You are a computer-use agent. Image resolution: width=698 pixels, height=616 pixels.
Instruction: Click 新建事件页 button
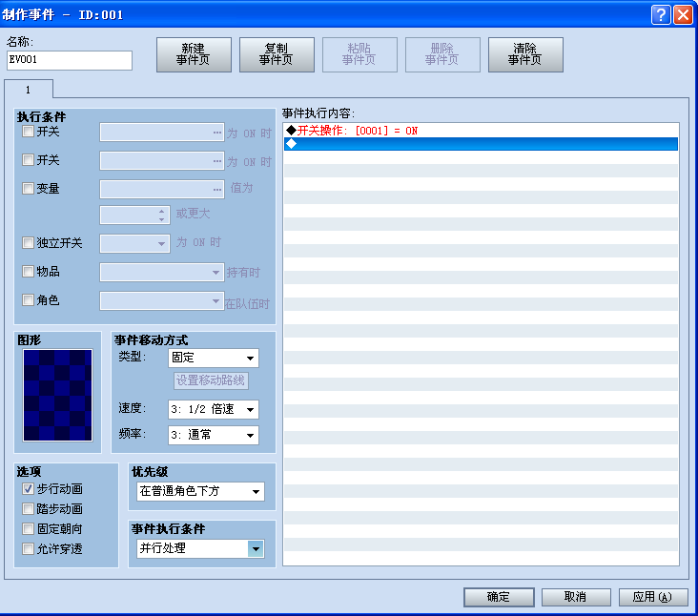click(194, 54)
